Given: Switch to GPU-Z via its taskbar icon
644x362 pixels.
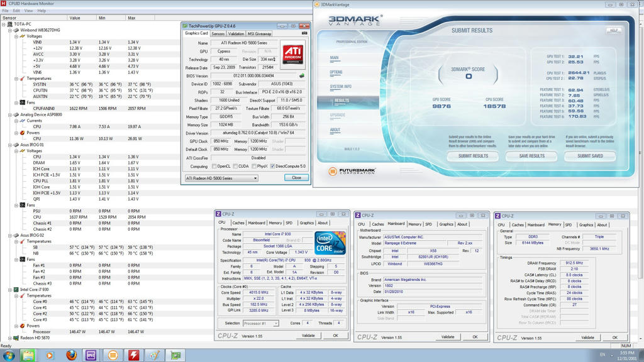Looking at the screenshot, I should coord(176,355).
